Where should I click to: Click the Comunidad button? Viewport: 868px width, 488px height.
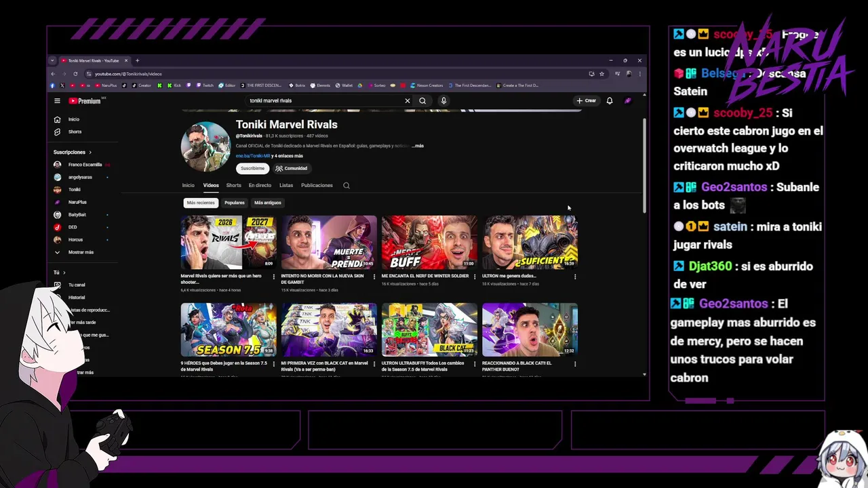292,168
